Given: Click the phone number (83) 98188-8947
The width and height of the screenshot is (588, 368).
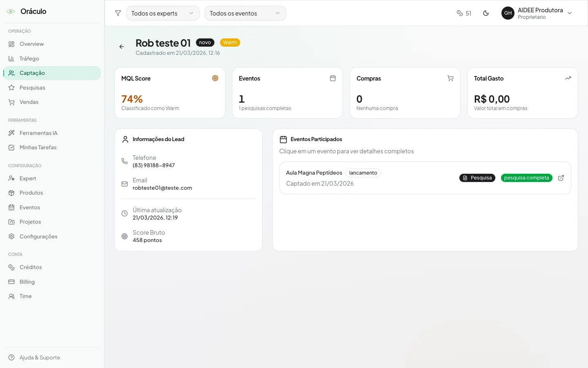Looking at the screenshot, I should pyautogui.click(x=154, y=166).
